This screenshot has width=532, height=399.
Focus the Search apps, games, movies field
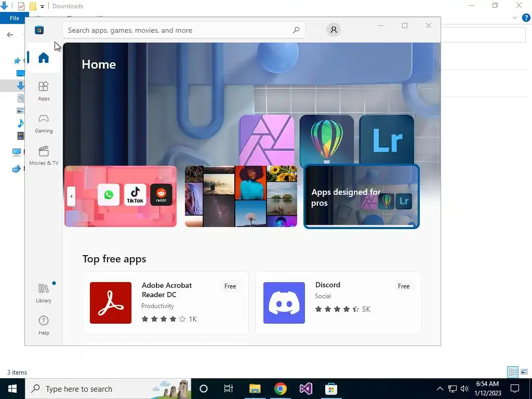183,30
